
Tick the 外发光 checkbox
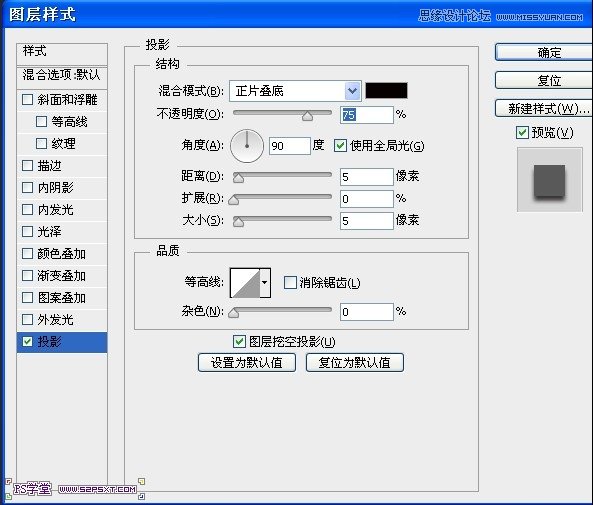coord(28,320)
